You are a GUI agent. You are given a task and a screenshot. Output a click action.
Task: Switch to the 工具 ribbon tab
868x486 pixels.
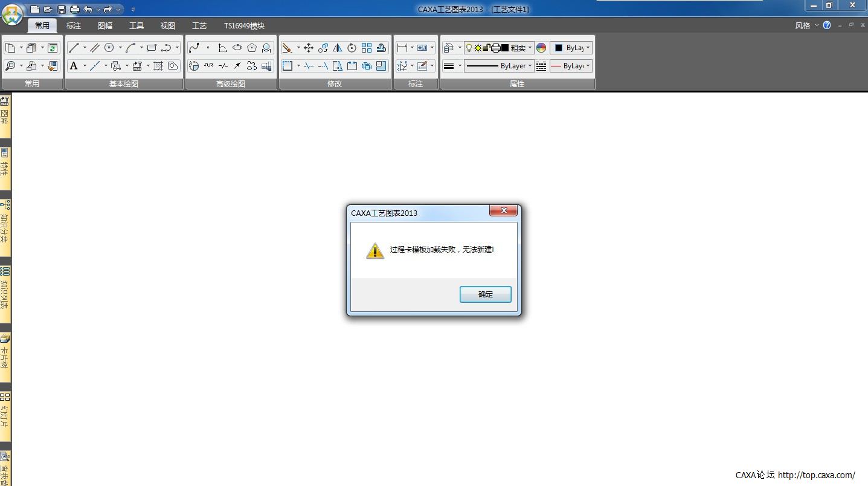(137, 26)
